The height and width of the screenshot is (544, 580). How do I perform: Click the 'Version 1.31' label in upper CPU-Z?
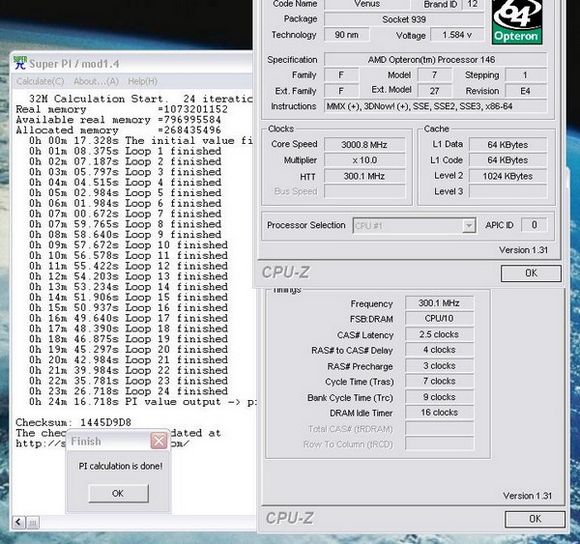(523, 250)
